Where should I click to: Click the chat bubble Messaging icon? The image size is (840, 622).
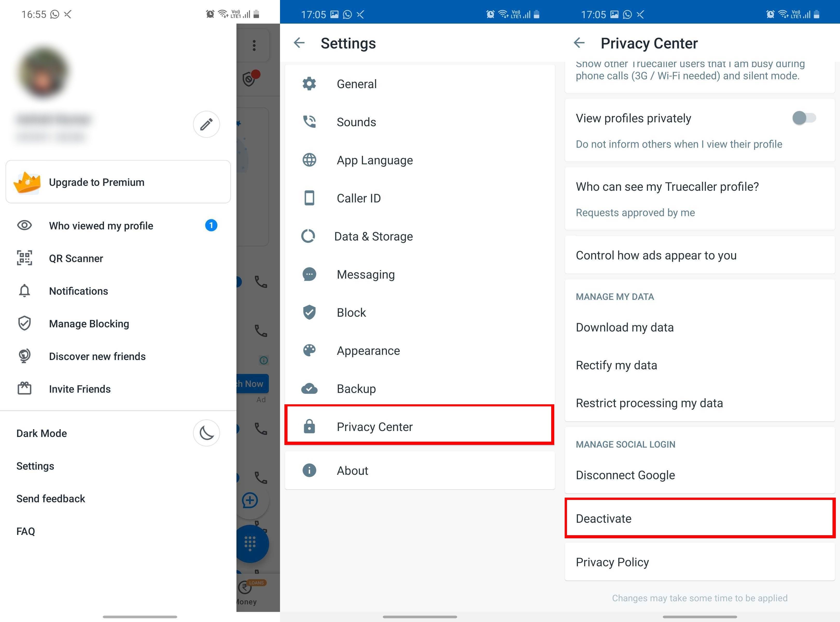[309, 274]
